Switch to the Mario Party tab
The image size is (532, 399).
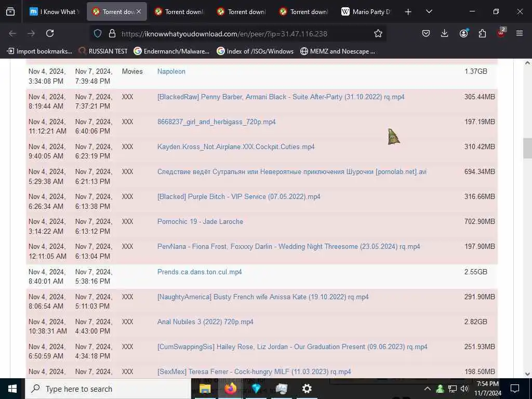click(x=366, y=12)
